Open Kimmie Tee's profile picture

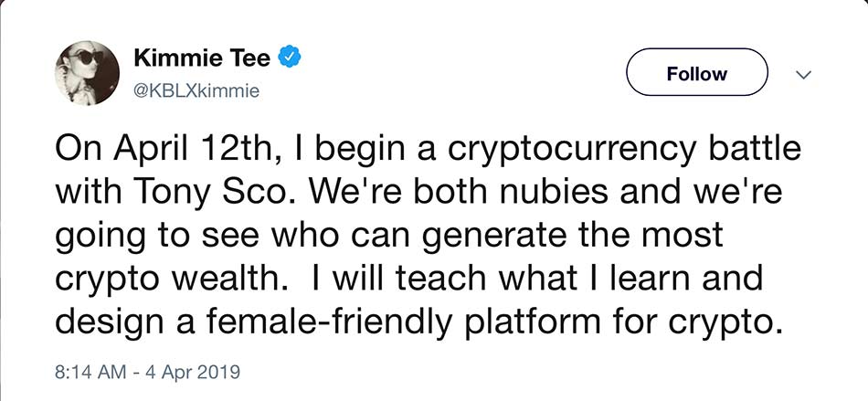pyautogui.click(x=87, y=72)
